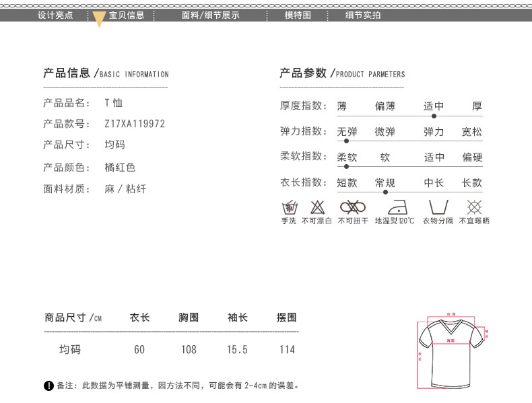
Task: Click the do not wring (不可扭干) icon
Action: click(353, 207)
